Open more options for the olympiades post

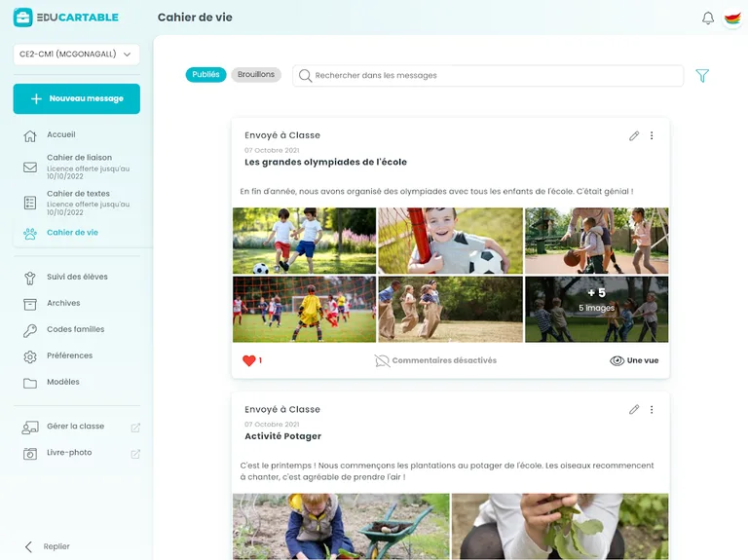tap(652, 136)
